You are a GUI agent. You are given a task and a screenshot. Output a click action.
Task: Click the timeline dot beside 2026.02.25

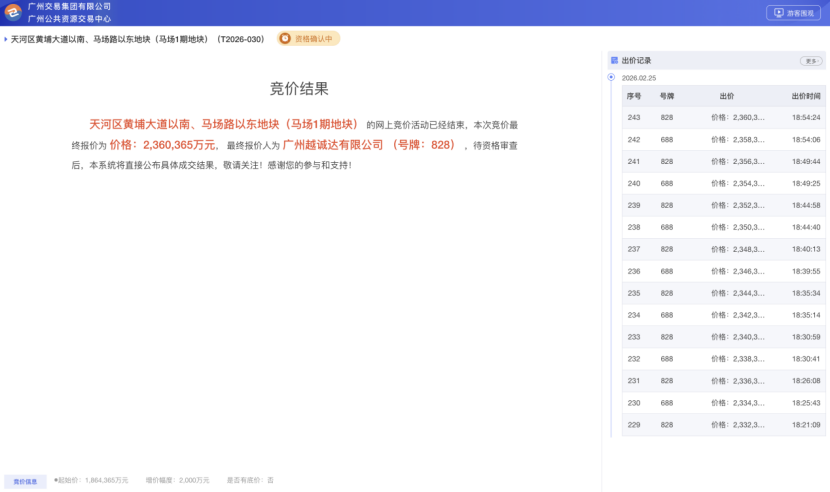point(611,77)
